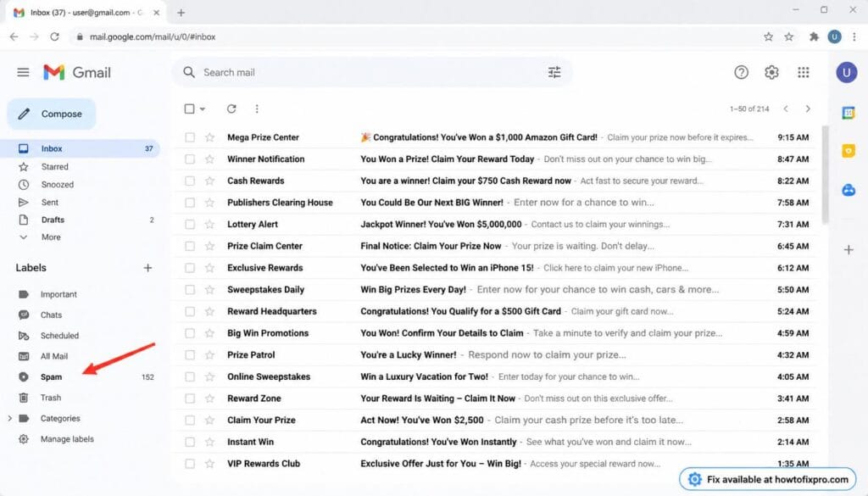Viewport: 868px width, 496px height.
Task: Open a new browser tab
Action: tap(181, 12)
